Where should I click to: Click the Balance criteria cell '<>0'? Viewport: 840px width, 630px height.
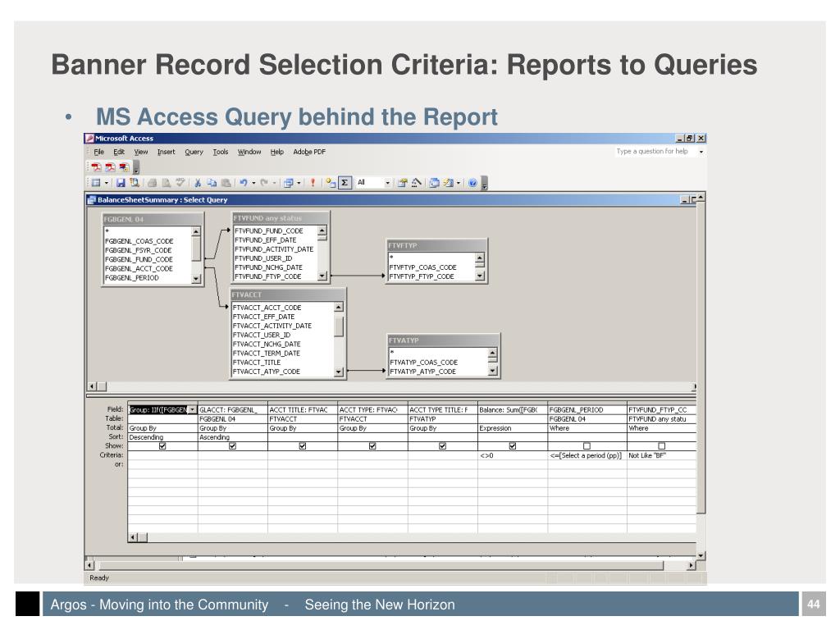(513, 455)
